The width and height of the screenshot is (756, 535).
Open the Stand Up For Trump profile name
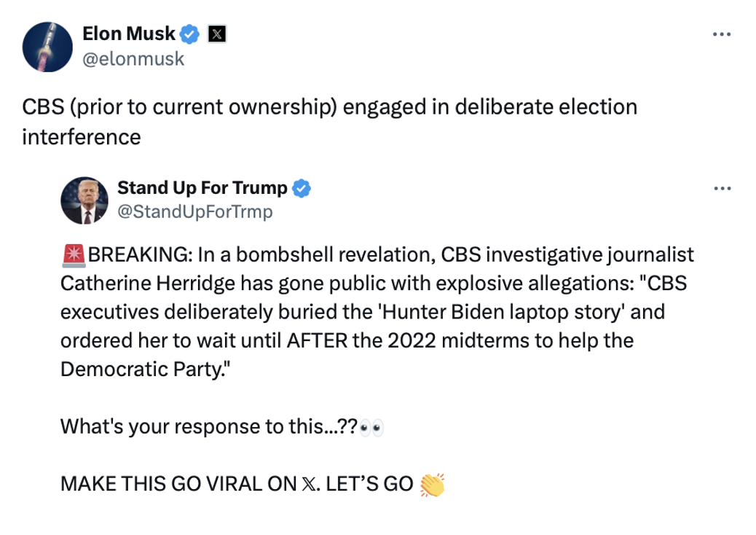(202, 188)
